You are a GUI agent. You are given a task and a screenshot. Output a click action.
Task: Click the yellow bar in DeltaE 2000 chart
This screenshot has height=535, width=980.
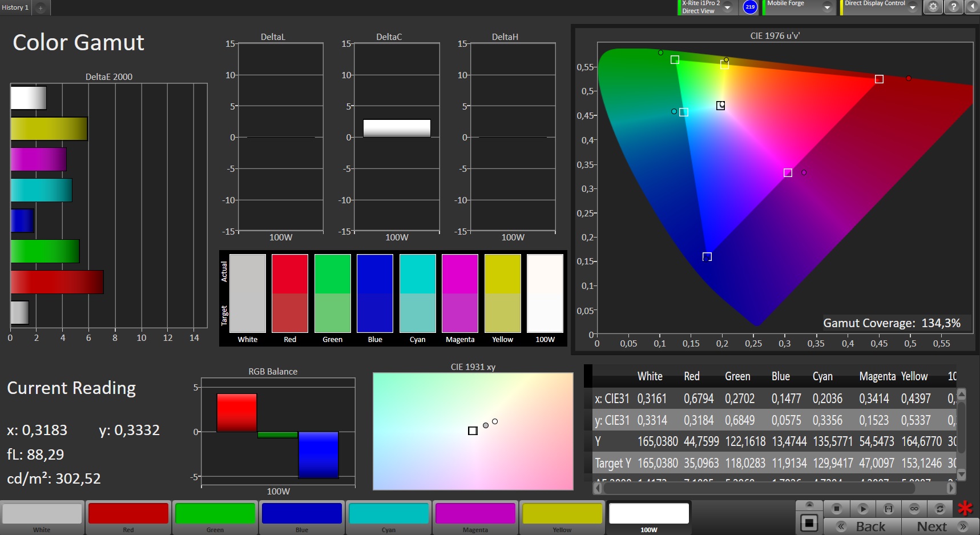click(x=49, y=128)
